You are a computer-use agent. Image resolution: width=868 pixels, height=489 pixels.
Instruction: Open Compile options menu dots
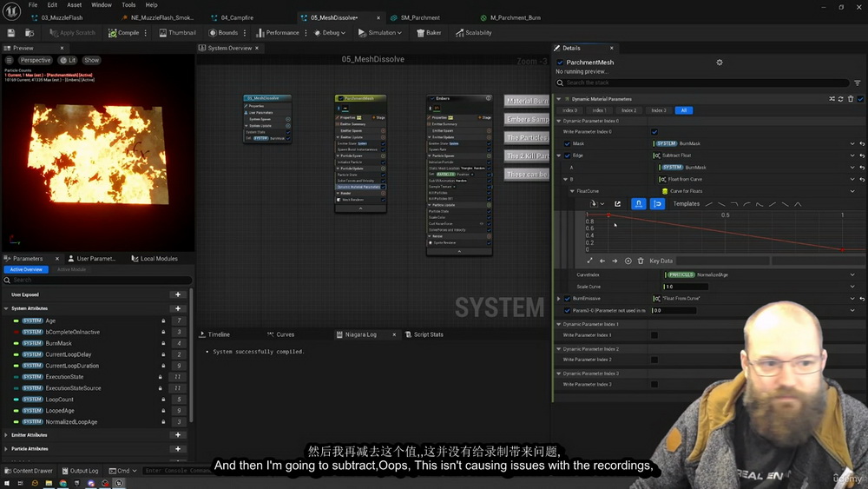[146, 33]
